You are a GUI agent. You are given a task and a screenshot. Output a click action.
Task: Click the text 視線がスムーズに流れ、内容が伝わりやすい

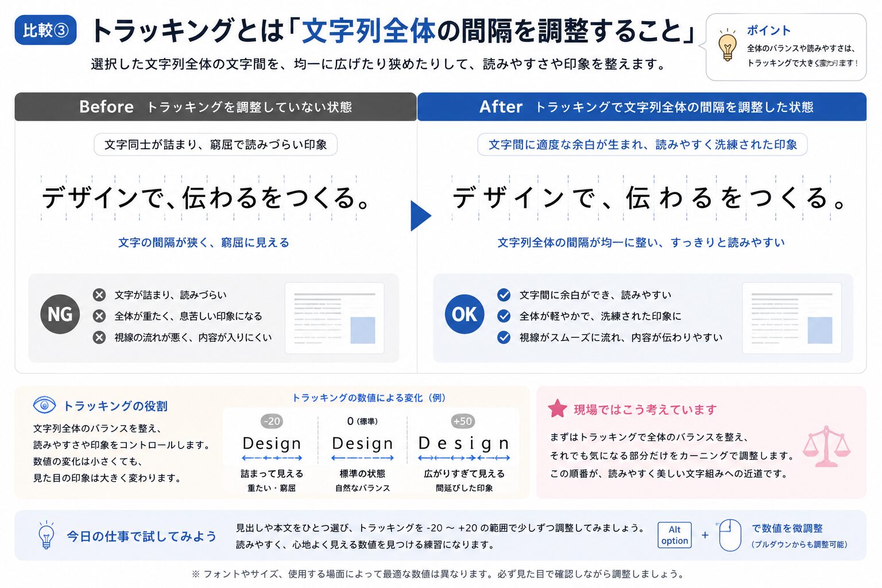tap(621, 337)
